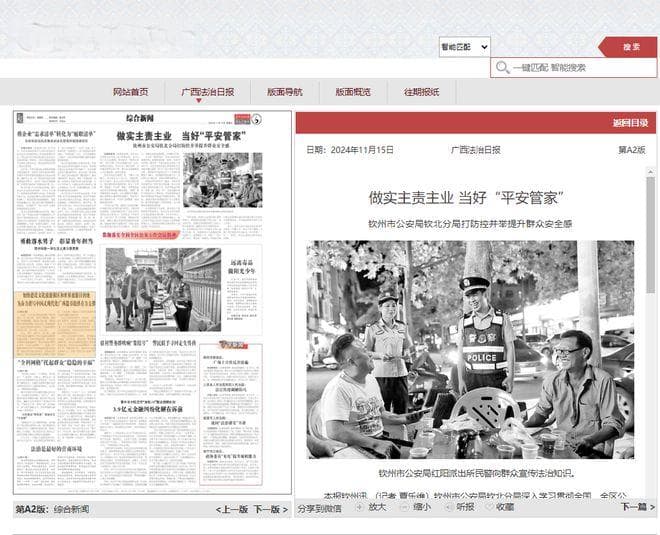Click the magnifier icon in search box
The height and width of the screenshot is (535, 660).
(502, 67)
